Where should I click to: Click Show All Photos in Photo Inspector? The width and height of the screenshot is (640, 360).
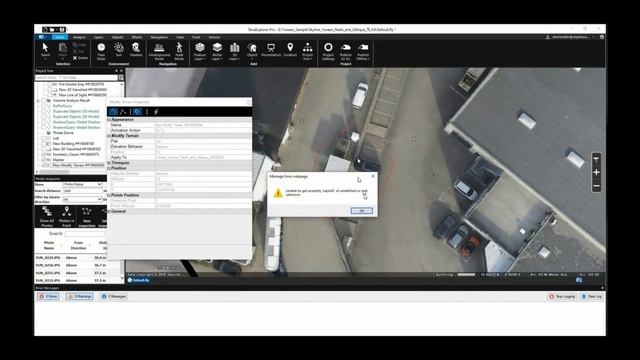[47, 216]
